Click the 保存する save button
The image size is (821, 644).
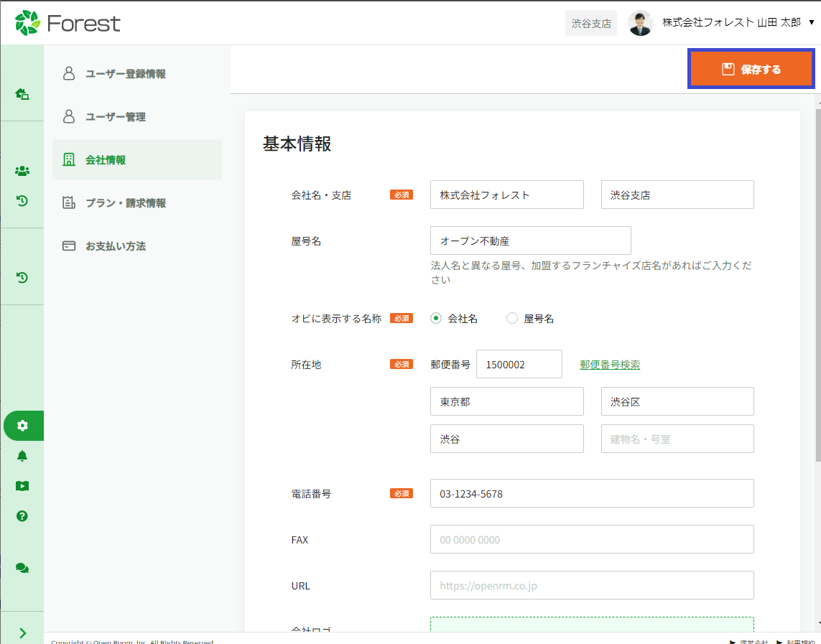click(x=751, y=69)
